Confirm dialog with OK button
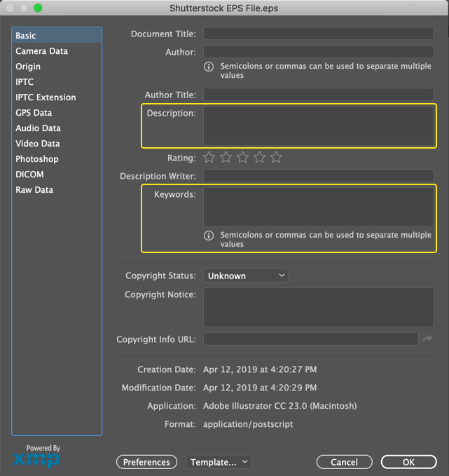The width and height of the screenshot is (449, 476). [x=408, y=462]
